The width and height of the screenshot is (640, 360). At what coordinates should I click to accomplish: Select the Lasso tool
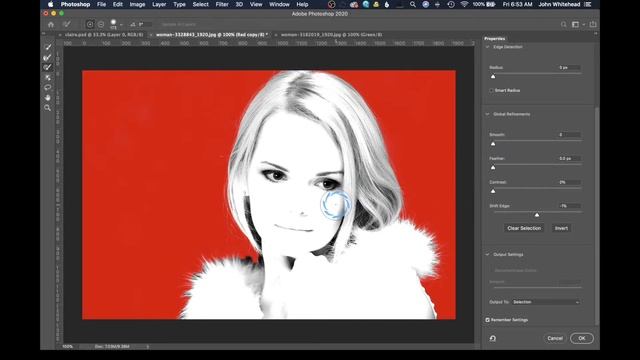click(x=47, y=87)
